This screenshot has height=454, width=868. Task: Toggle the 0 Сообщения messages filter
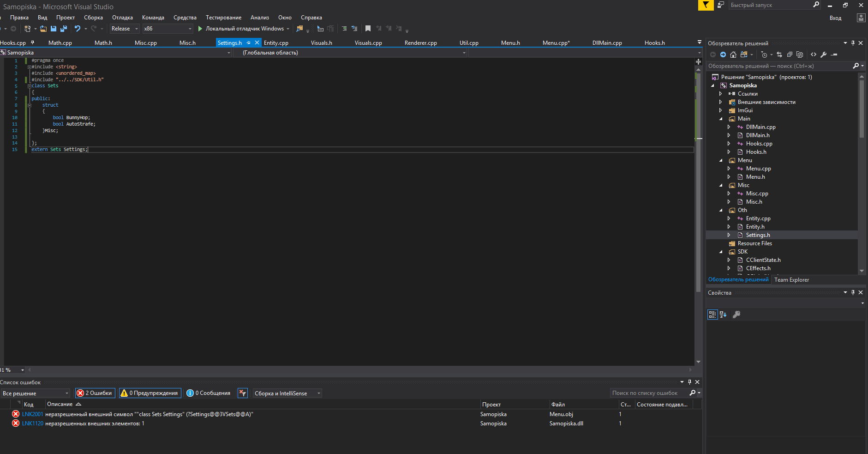point(209,393)
